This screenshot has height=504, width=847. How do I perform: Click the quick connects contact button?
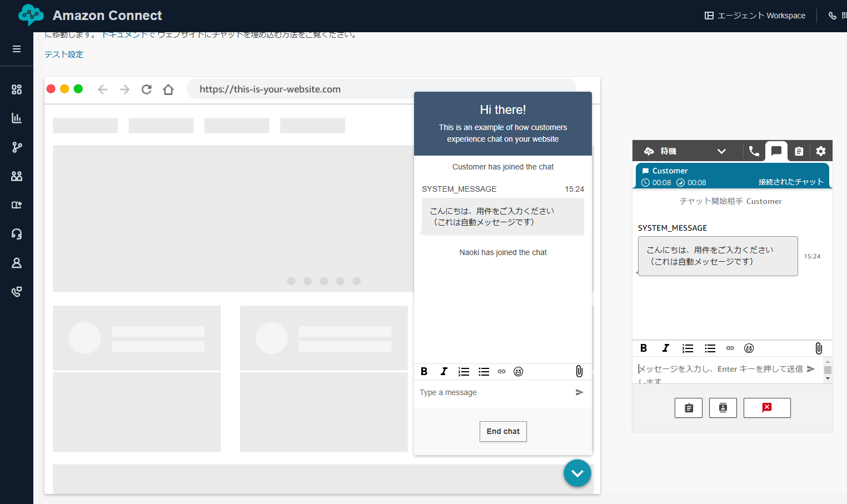(723, 408)
